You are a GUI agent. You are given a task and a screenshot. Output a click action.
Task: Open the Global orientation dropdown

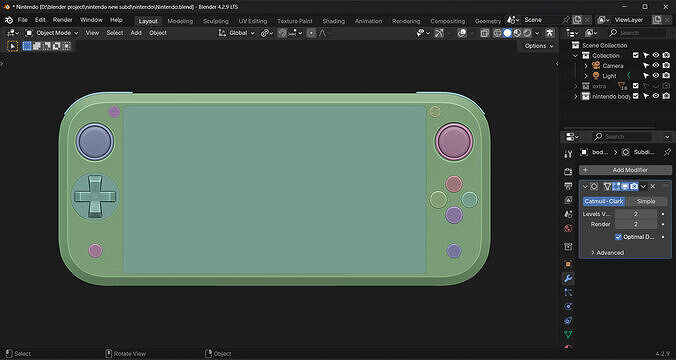point(237,33)
